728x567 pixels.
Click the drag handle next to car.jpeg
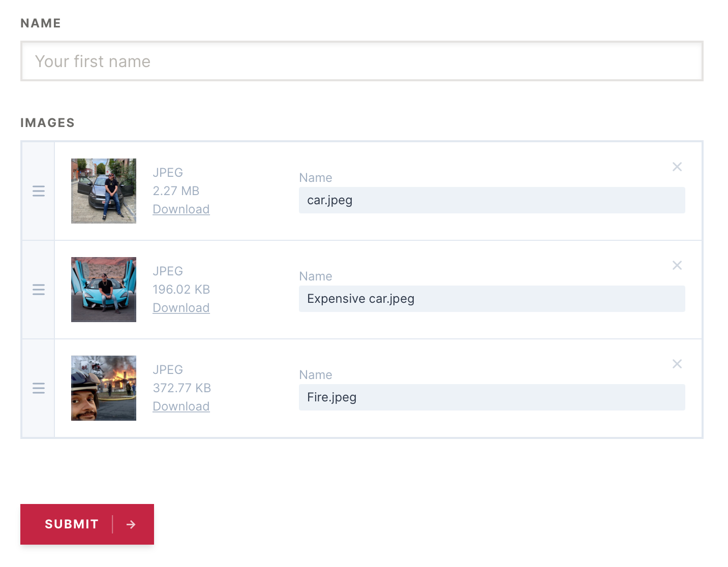[39, 191]
